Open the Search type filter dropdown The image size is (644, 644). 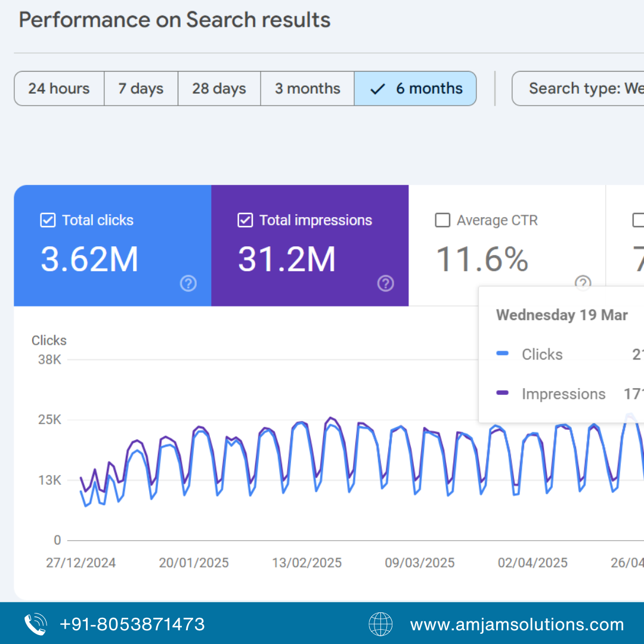578,89
